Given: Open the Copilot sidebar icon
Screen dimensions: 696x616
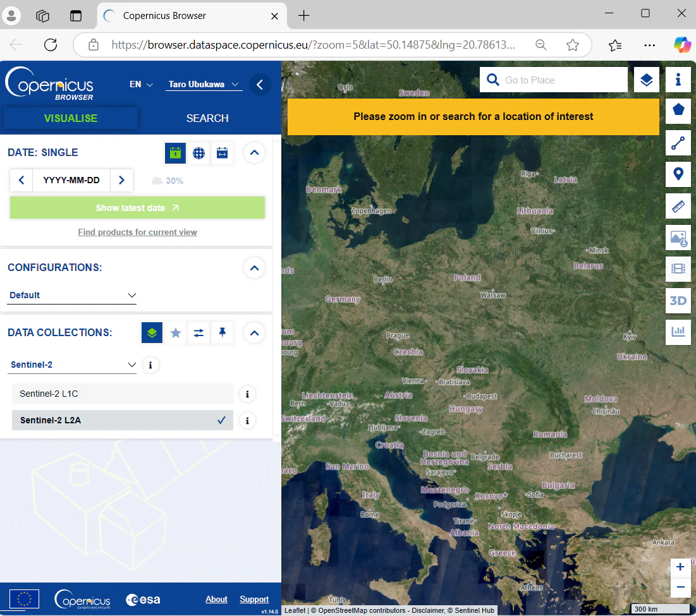Looking at the screenshot, I should point(682,45).
